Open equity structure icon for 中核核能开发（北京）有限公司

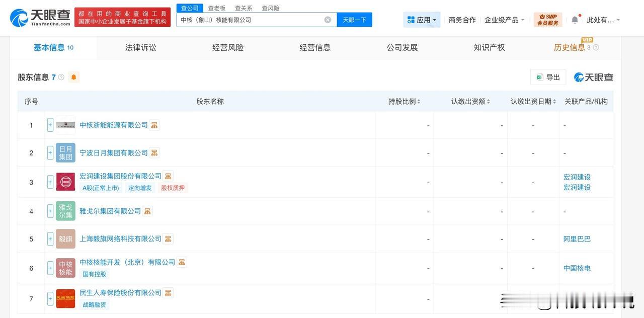182,262
